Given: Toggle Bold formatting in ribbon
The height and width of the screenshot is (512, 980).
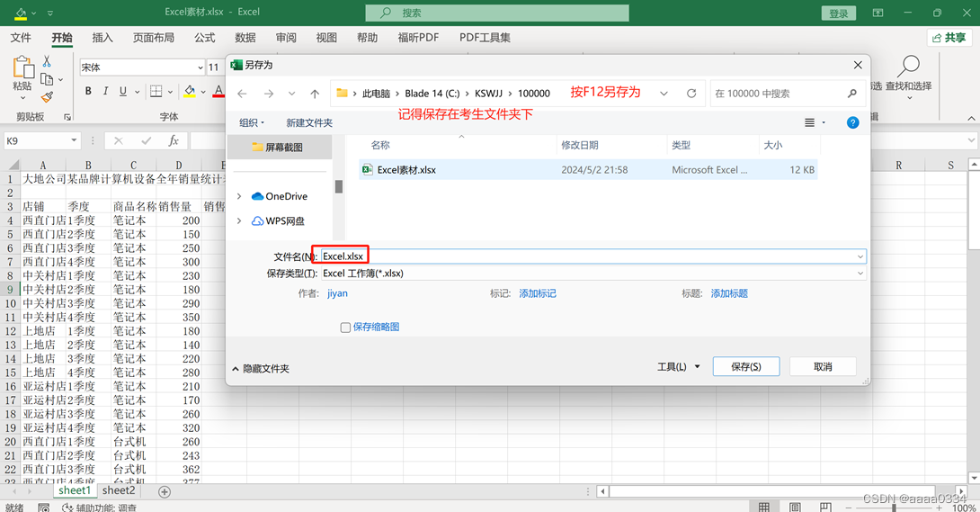Looking at the screenshot, I should pyautogui.click(x=88, y=91).
